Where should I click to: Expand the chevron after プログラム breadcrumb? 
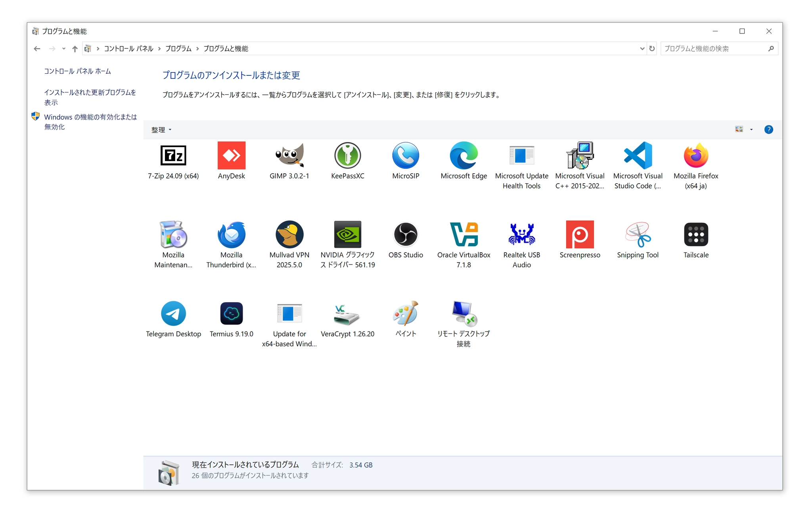tap(197, 49)
